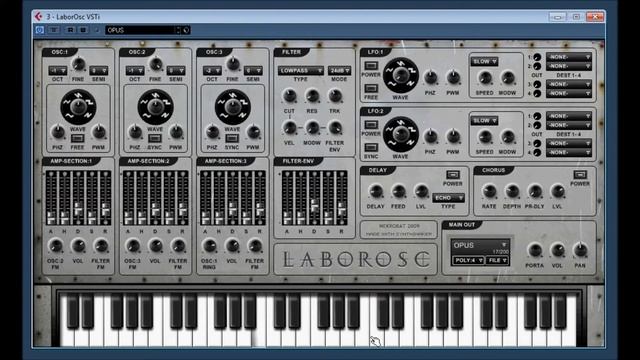640x360 pixels.
Task: Open the filter MODE dropdown showing 24dB
Action: point(339,71)
